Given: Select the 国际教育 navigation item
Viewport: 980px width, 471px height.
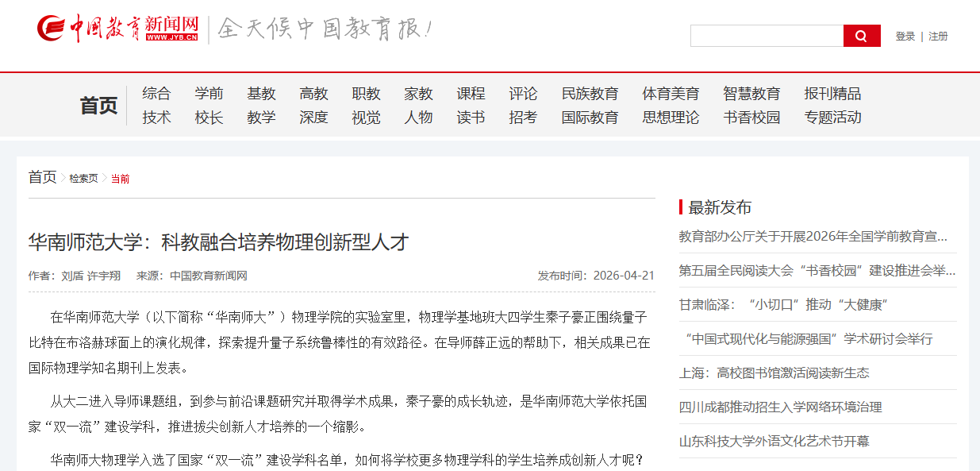Looking at the screenshot, I should tap(590, 118).
